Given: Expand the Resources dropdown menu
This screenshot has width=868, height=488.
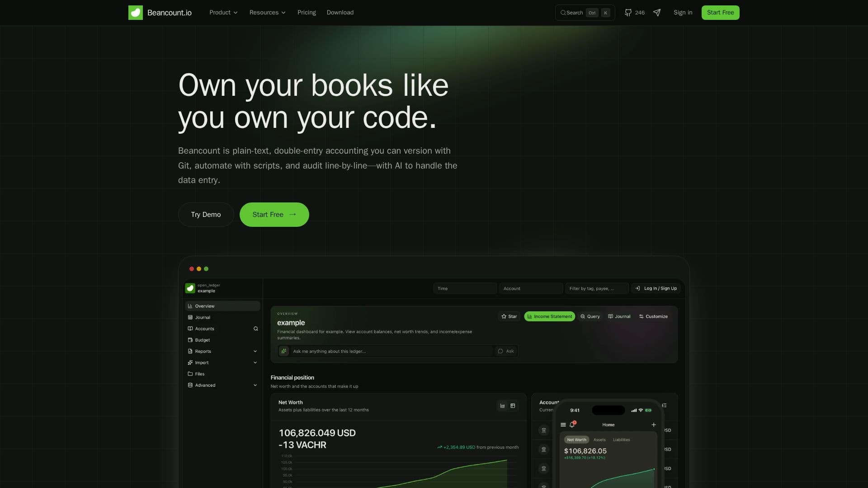Looking at the screenshot, I should (x=268, y=13).
